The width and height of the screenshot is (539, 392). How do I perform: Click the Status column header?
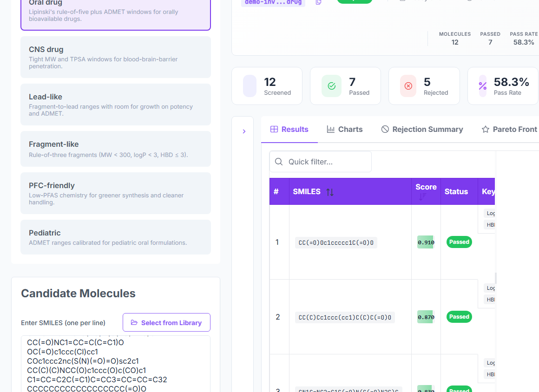(459, 191)
